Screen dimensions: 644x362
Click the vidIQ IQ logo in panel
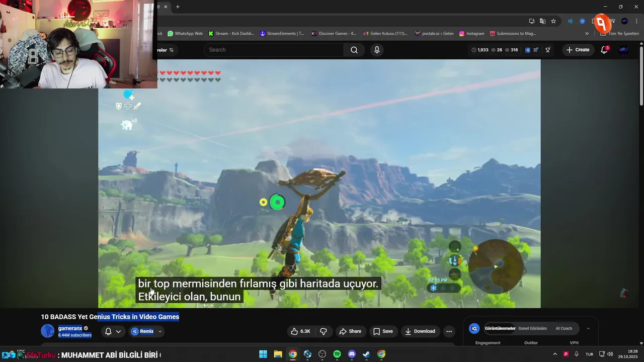pyautogui.click(x=474, y=328)
